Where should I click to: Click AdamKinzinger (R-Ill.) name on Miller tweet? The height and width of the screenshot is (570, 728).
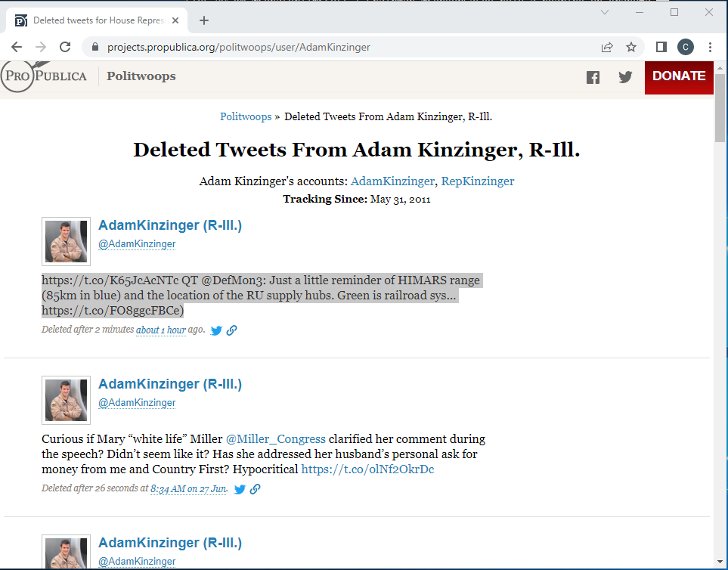170,384
